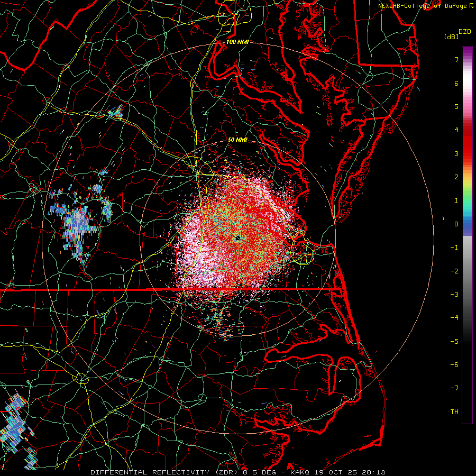Click the 4 value on color scale
This screenshot has width=476, height=476.
click(x=456, y=130)
